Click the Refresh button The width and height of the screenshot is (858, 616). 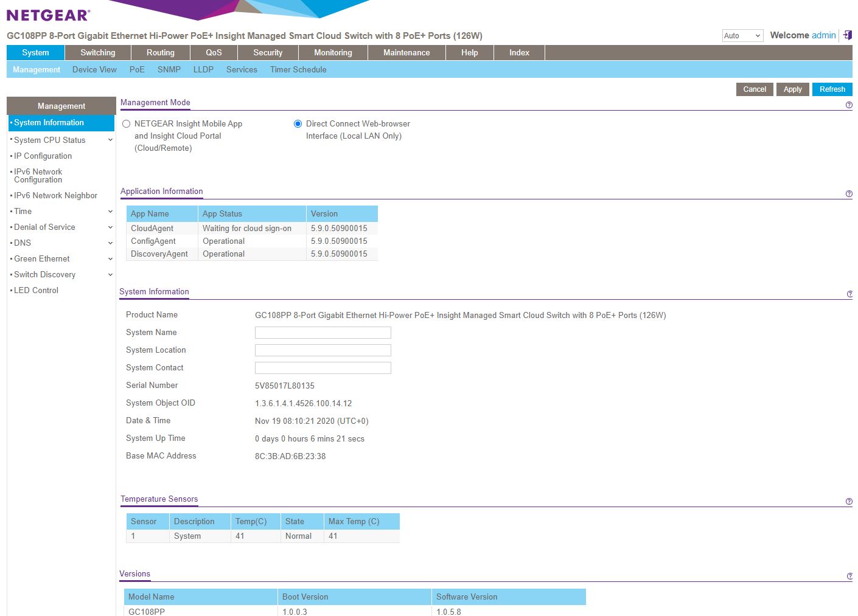click(832, 89)
